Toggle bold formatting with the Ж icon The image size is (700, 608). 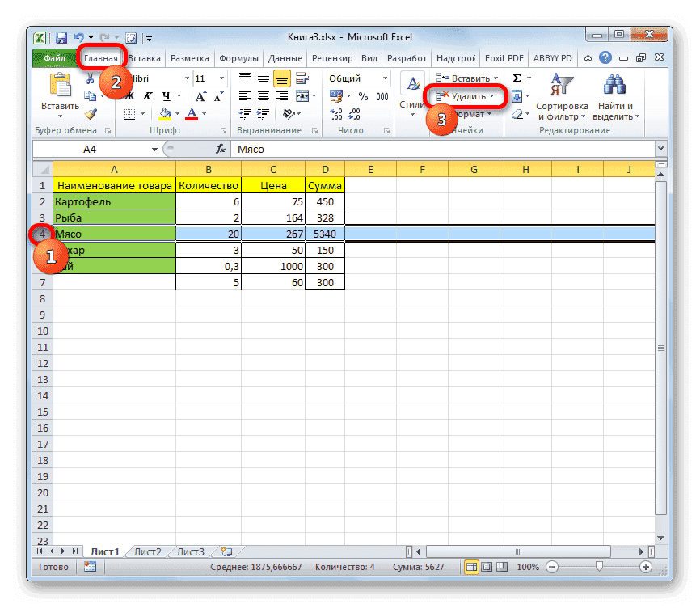pyautogui.click(x=132, y=95)
